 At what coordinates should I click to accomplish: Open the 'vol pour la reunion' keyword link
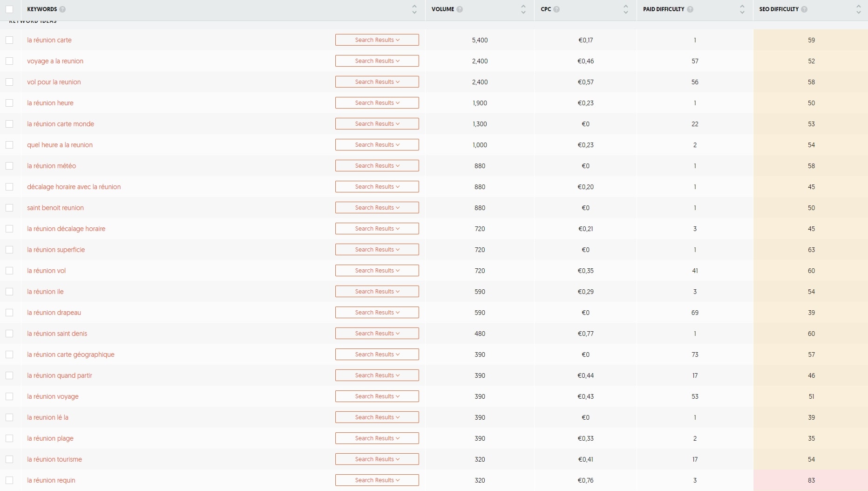54,82
